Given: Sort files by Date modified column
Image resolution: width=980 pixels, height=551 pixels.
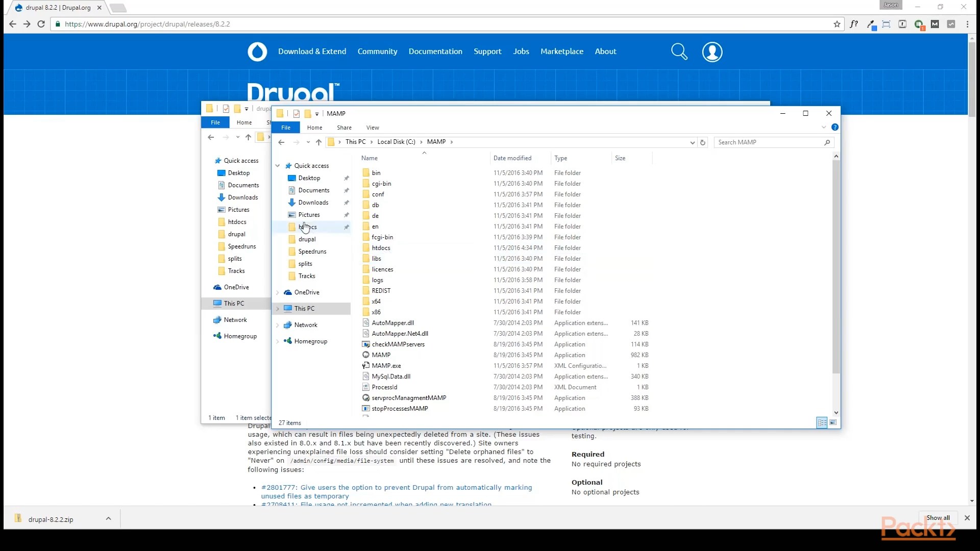Looking at the screenshot, I should click(x=512, y=158).
